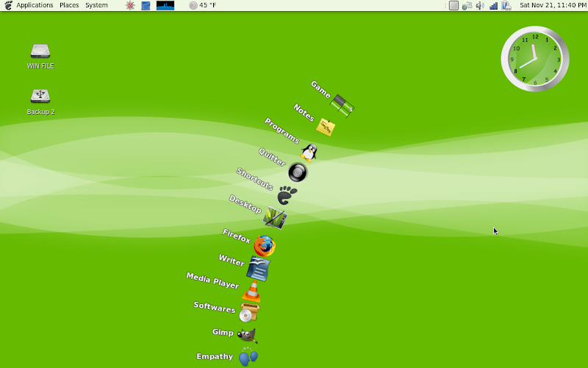Click the 'Shortcuts' label
This screenshot has height=368, width=588.
click(x=254, y=179)
